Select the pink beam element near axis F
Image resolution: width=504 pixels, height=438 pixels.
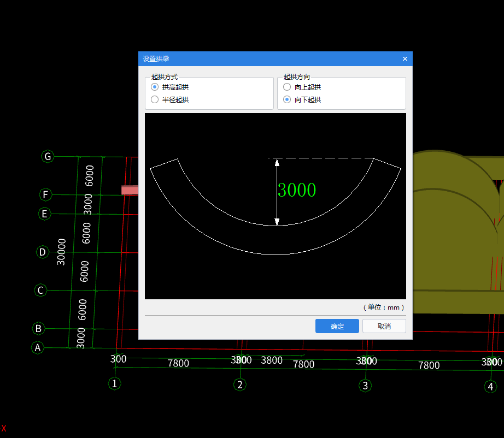(130, 190)
